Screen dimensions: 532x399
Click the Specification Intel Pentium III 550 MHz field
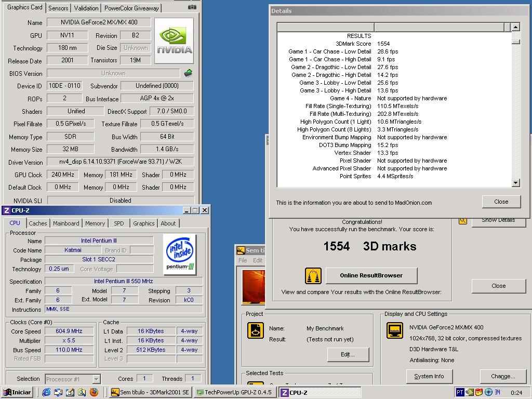pyautogui.click(x=124, y=281)
